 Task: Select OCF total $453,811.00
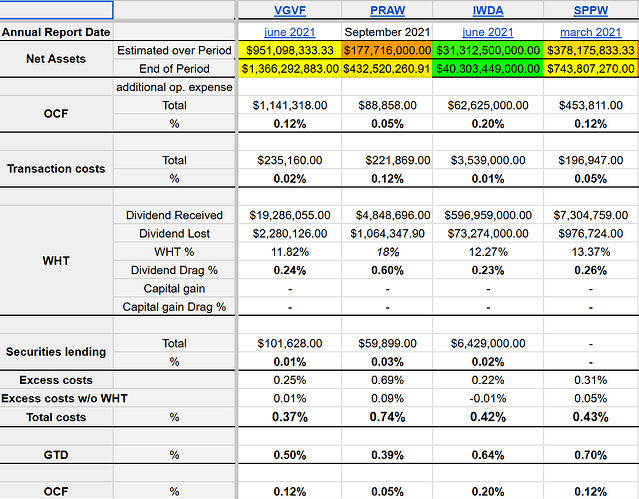click(591, 105)
